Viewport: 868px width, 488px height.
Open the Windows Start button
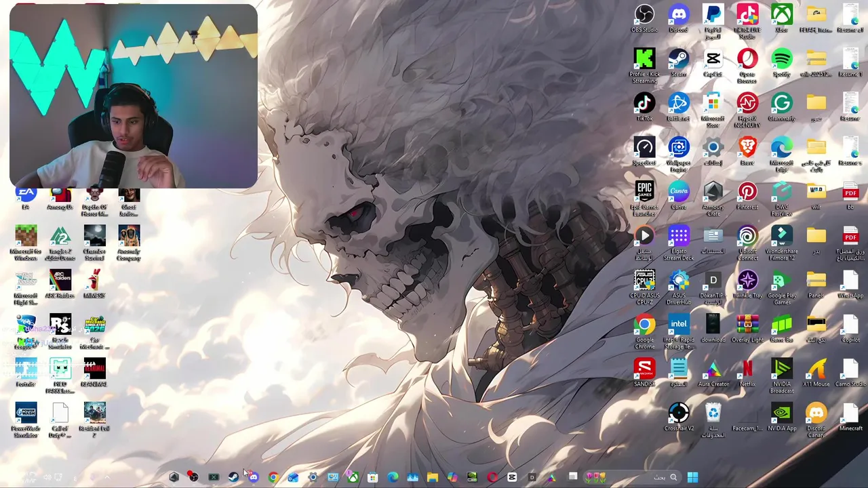pyautogui.click(x=692, y=477)
